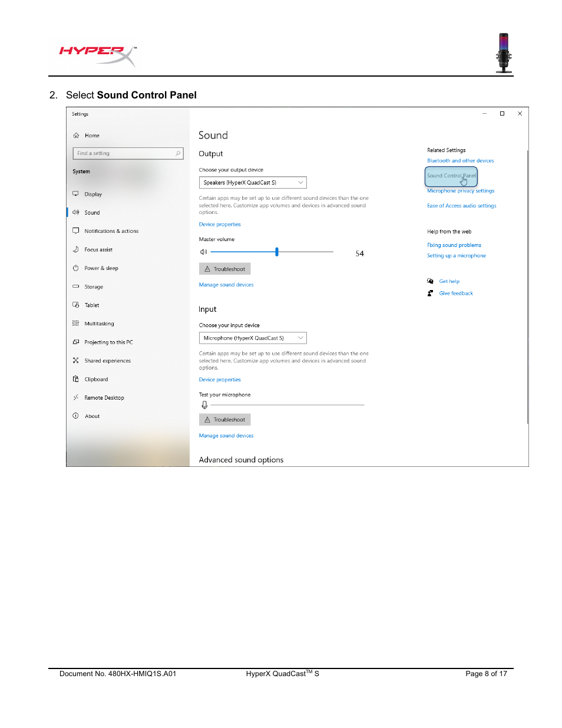Click Manage sound devices under Output
The image size is (562, 728).
click(226, 285)
